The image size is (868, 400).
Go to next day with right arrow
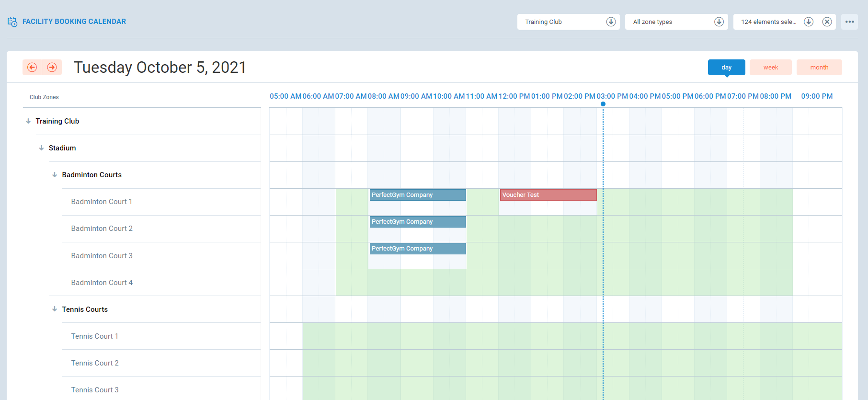click(x=52, y=68)
